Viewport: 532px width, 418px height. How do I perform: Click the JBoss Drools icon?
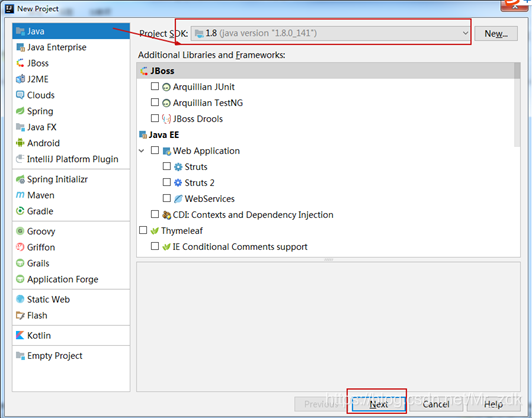click(166, 119)
